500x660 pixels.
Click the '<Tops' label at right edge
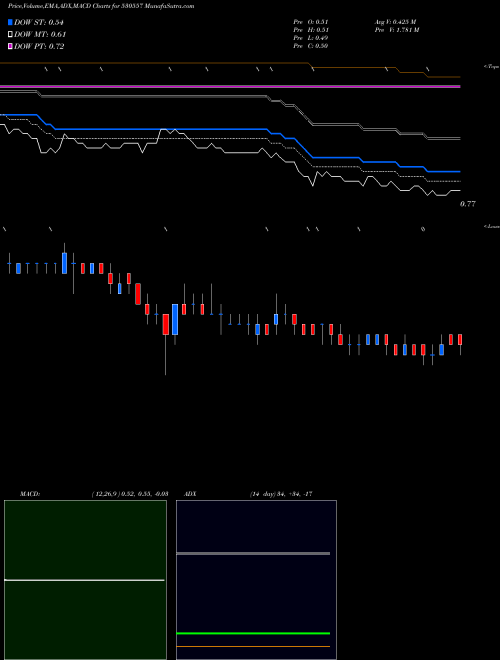point(492,67)
